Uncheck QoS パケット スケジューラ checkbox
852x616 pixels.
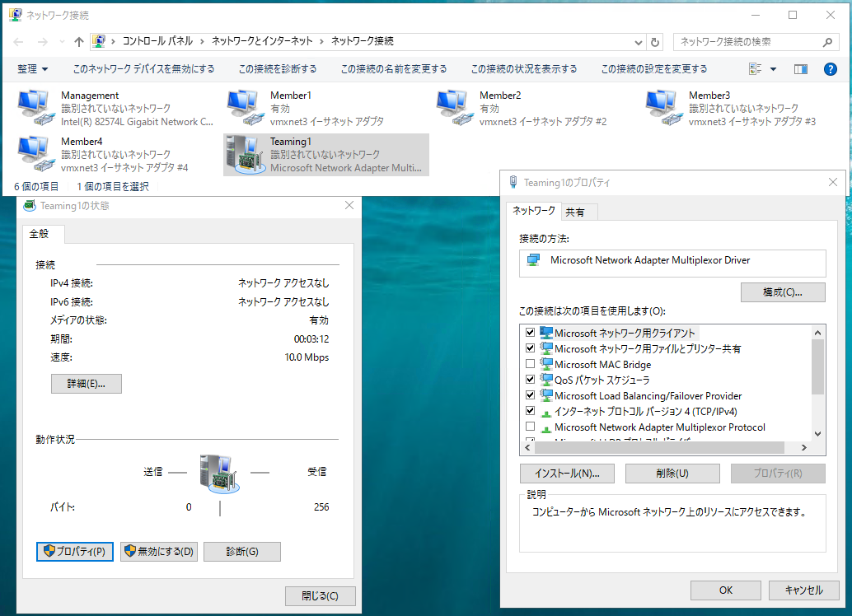click(531, 379)
